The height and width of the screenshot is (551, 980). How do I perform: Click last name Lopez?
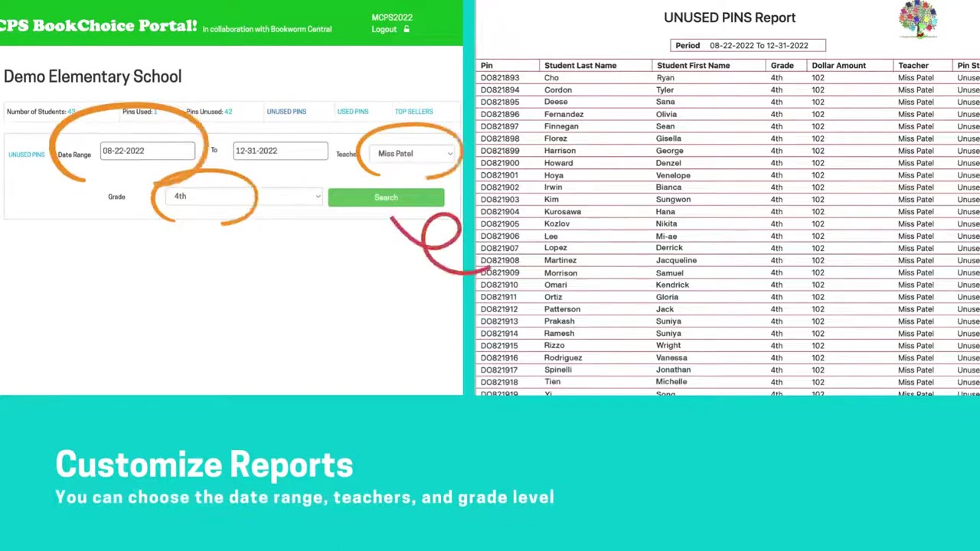pos(556,248)
